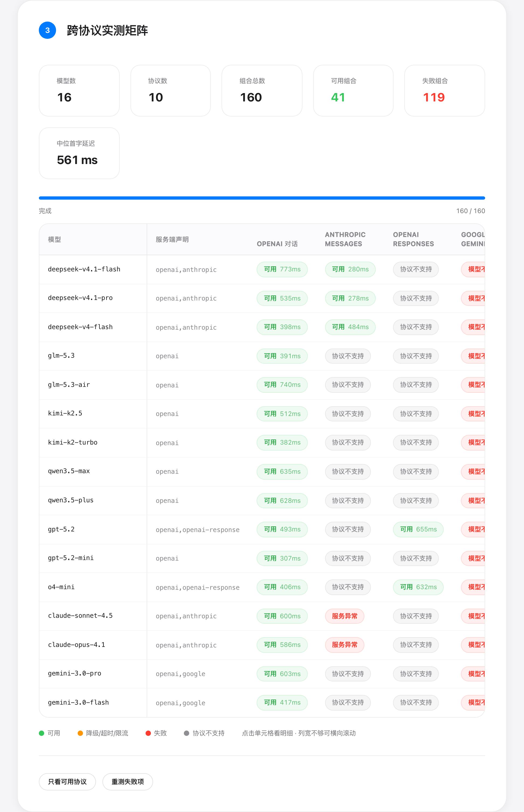Open the 773ms cell for deepseek-v4.1-flash
524x812 pixels.
tap(282, 269)
